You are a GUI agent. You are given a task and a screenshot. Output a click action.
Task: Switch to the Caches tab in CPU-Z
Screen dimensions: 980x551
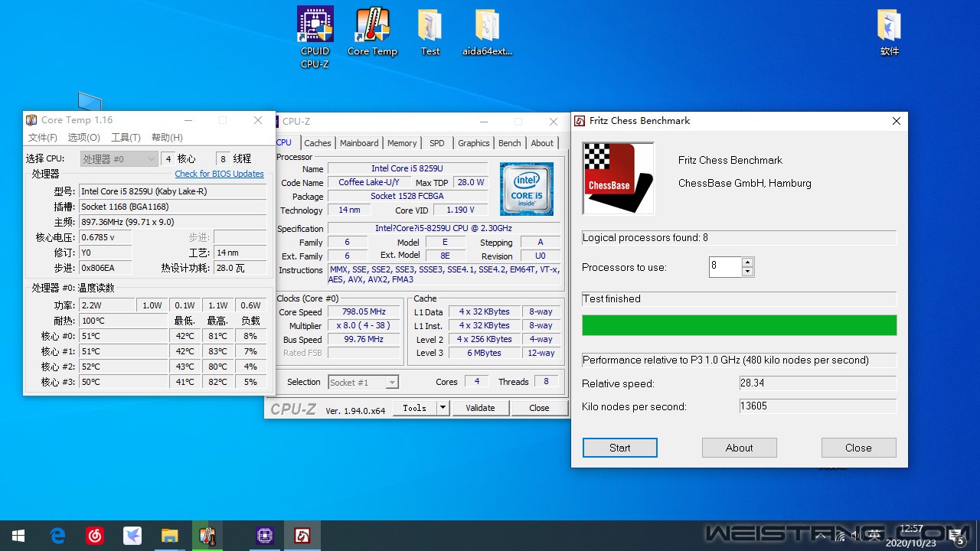point(318,143)
